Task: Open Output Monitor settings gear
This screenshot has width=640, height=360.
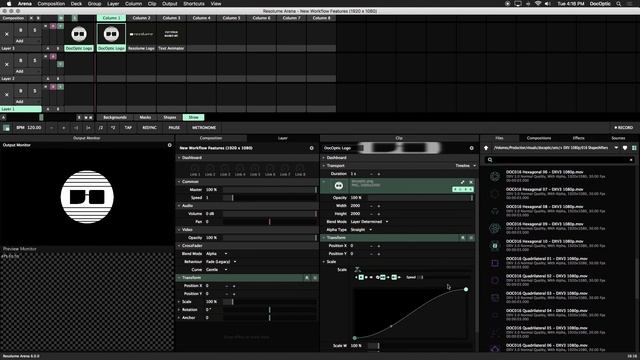Action: point(169,145)
